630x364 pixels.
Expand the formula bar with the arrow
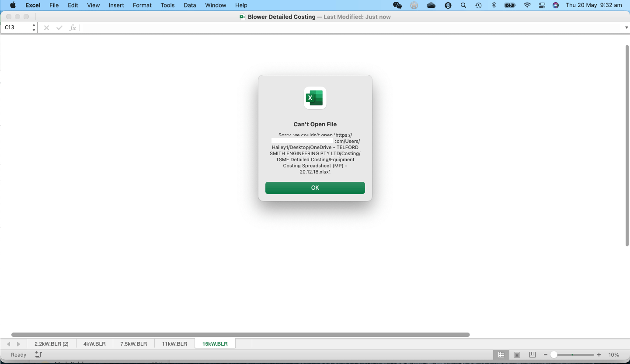[x=626, y=28]
